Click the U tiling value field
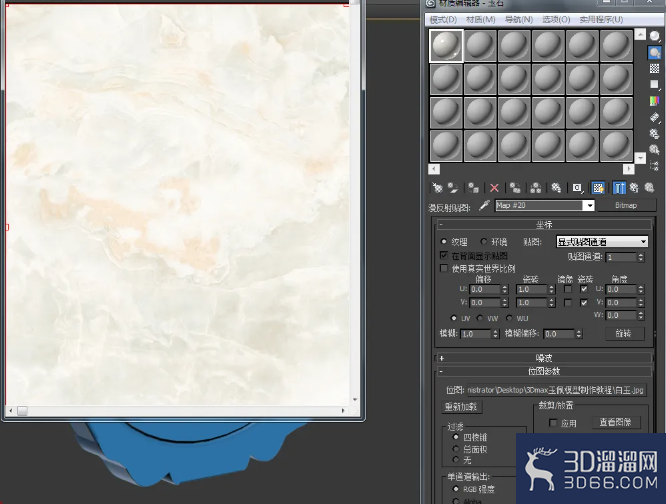The image size is (666, 504). click(x=530, y=290)
